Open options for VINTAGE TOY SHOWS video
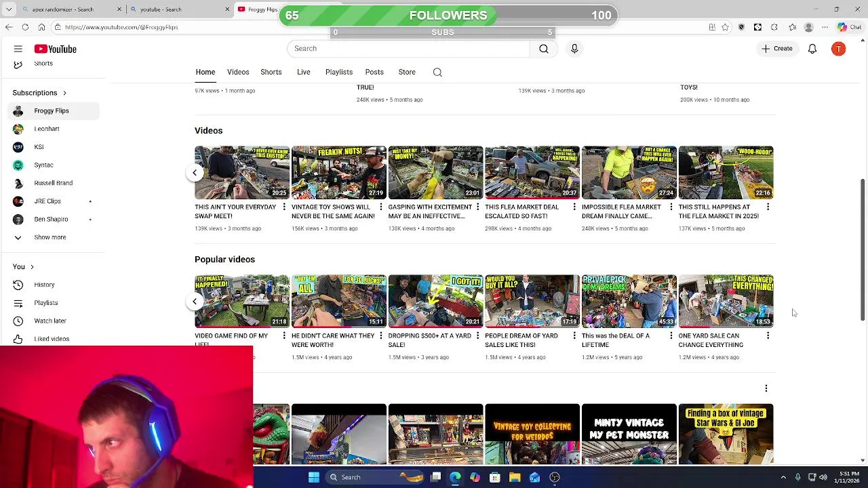Image resolution: width=868 pixels, height=488 pixels. click(380, 207)
